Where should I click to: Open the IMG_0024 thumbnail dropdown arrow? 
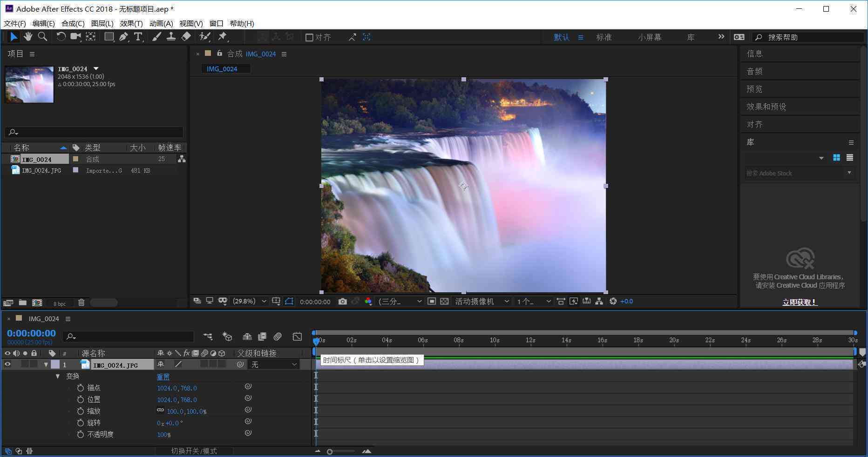click(x=96, y=68)
